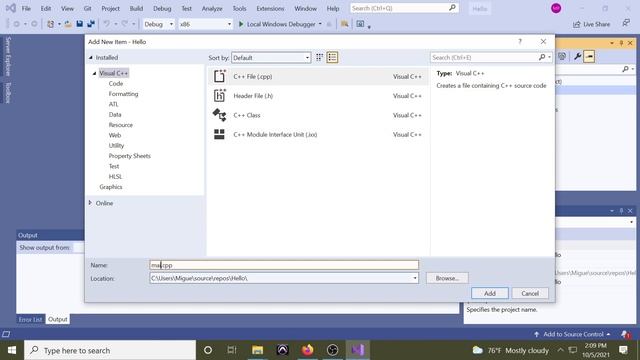Screen dimensions: 640x360
Task: Click the Undo toolbar icon
Action: tap(107, 24)
